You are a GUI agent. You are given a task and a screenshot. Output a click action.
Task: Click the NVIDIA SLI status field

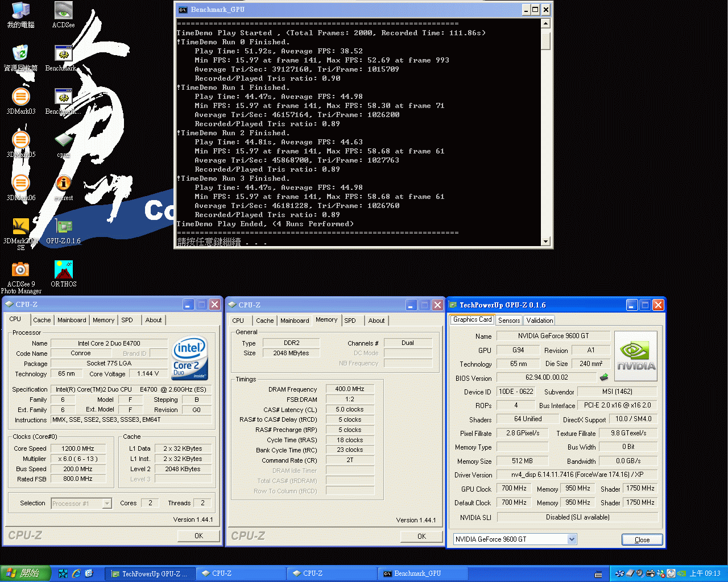(577, 517)
